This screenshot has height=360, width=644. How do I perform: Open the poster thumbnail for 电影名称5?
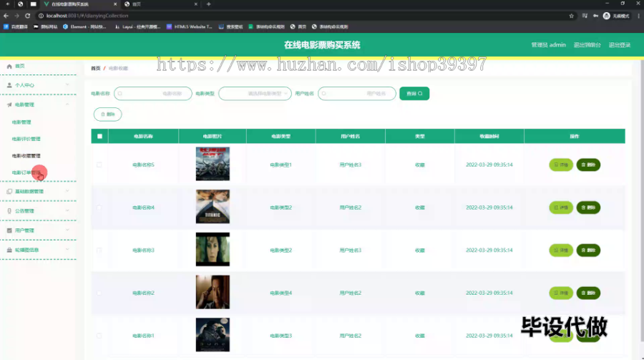coord(213,164)
